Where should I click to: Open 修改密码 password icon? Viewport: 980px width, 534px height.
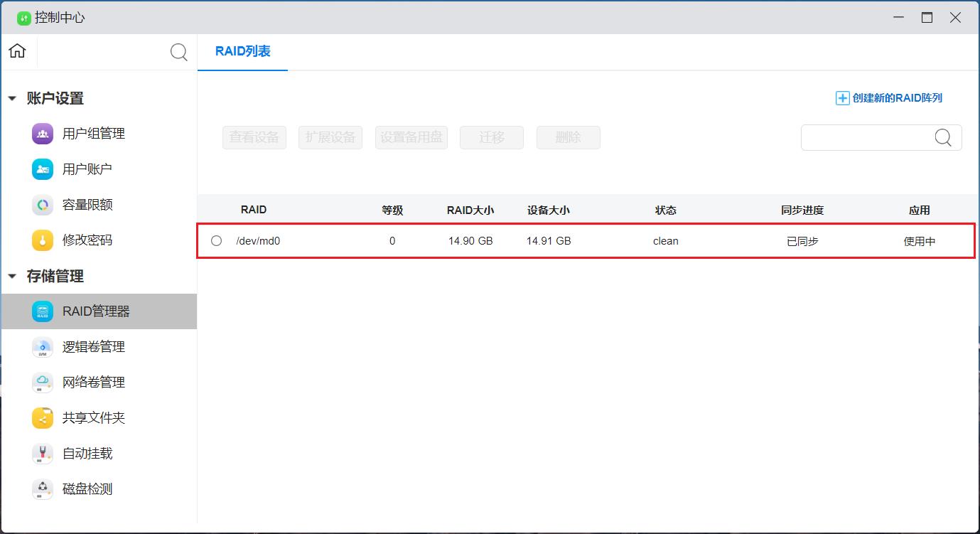coord(43,240)
